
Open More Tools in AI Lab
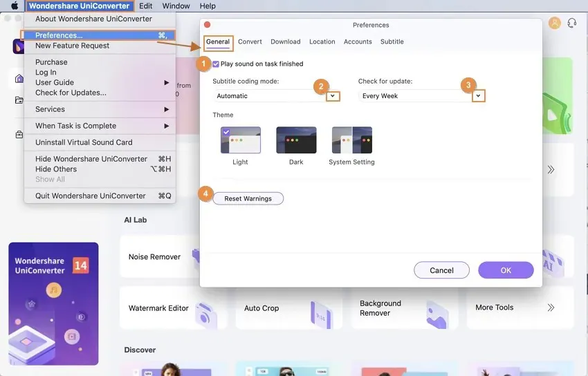click(520, 308)
